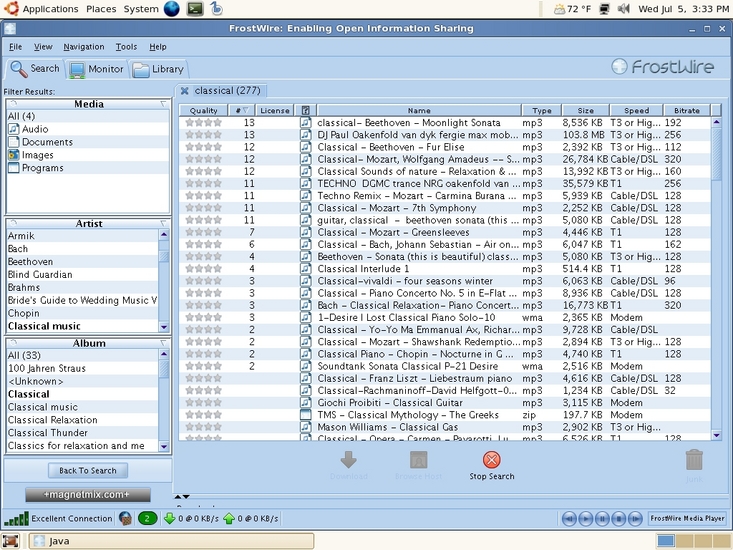Click results list scroll-down arrow
This screenshot has width=733, height=550.
click(x=717, y=435)
